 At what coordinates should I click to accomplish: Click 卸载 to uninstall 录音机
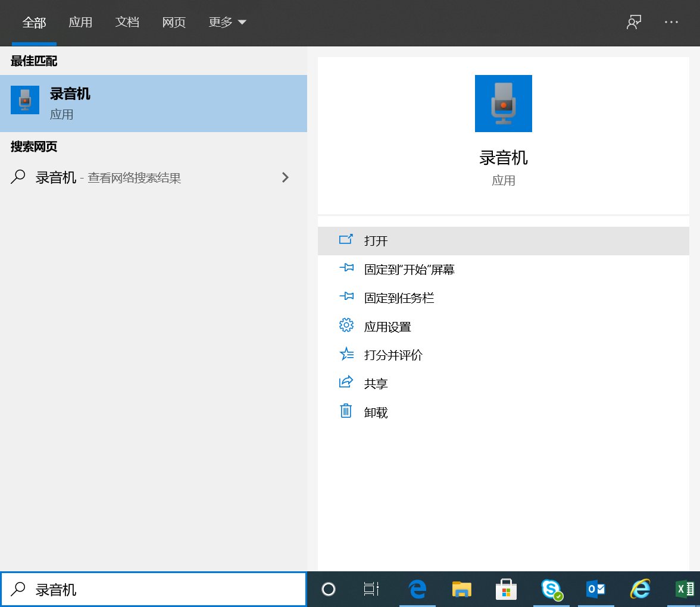[x=376, y=411]
